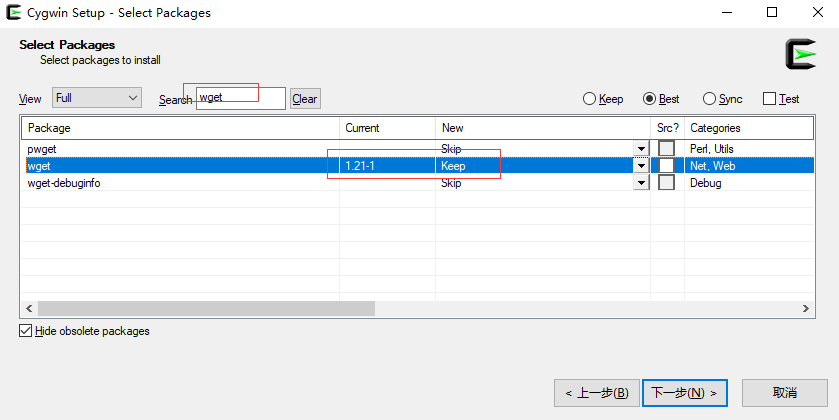This screenshot has width=839, height=420.
Task: Maximize the Cygwin Setup window
Action: click(772, 12)
